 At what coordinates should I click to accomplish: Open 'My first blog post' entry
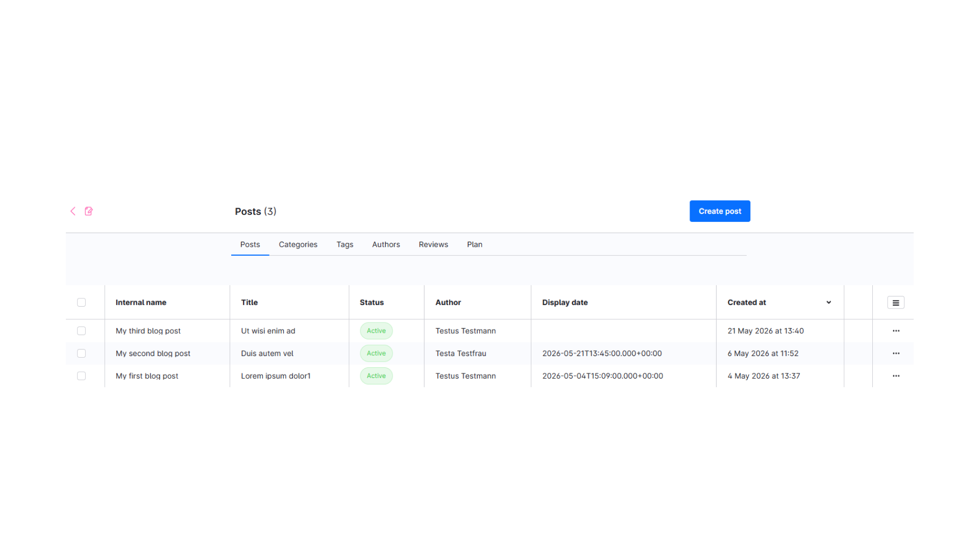pyautogui.click(x=147, y=376)
